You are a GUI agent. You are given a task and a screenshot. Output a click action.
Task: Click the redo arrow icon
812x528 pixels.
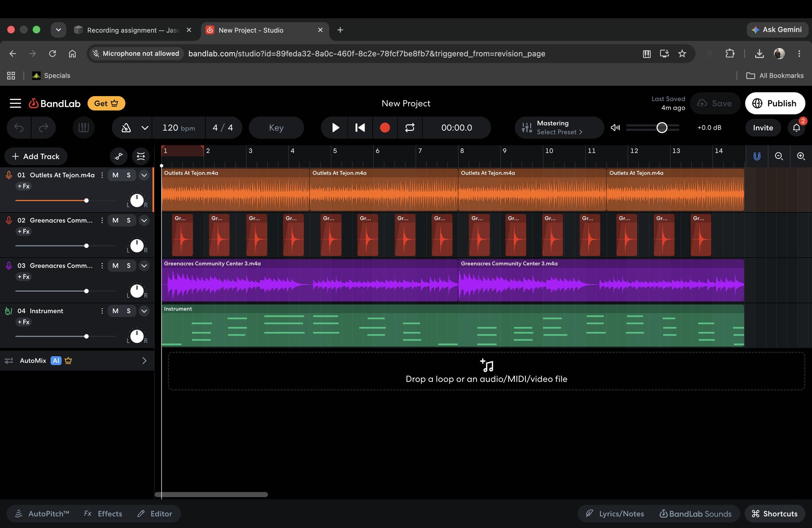coord(43,128)
